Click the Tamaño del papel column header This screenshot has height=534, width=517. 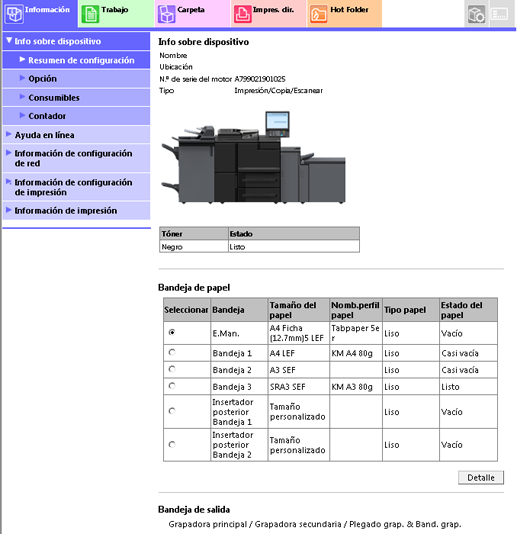click(x=299, y=310)
